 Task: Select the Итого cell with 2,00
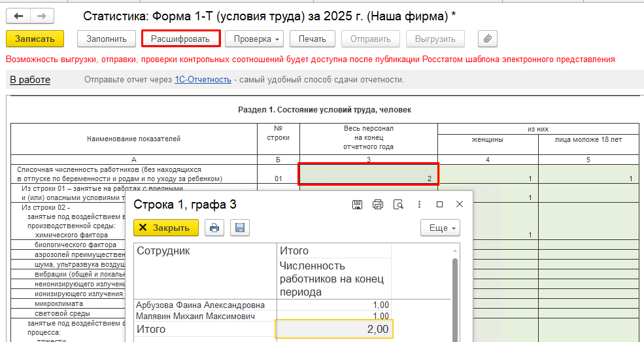point(333,329)
